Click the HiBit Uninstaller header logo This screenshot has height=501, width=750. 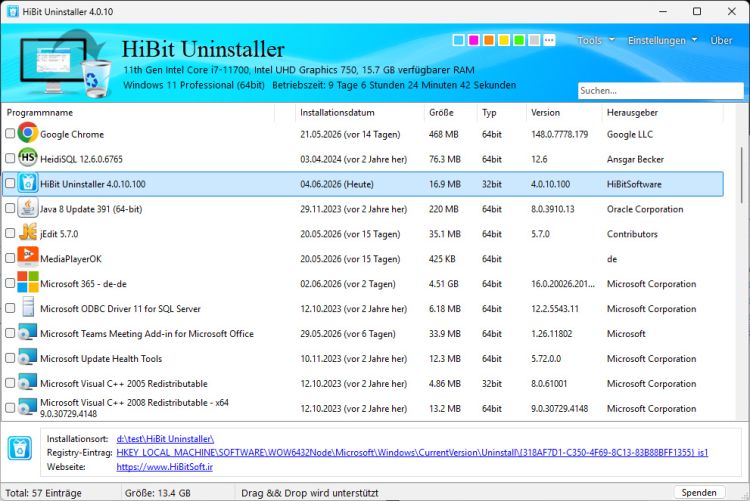(66, 65)
